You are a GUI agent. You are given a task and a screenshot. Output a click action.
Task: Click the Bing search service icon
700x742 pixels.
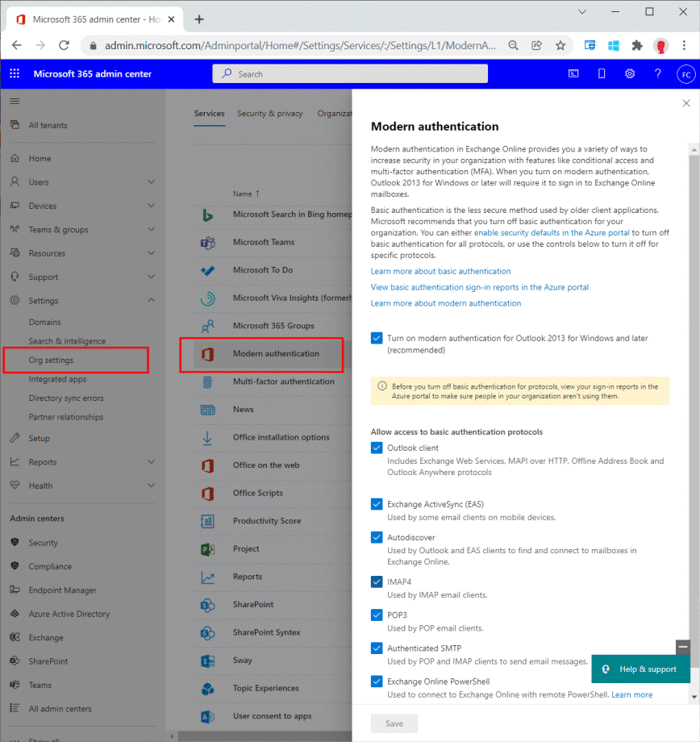[208, 215]
